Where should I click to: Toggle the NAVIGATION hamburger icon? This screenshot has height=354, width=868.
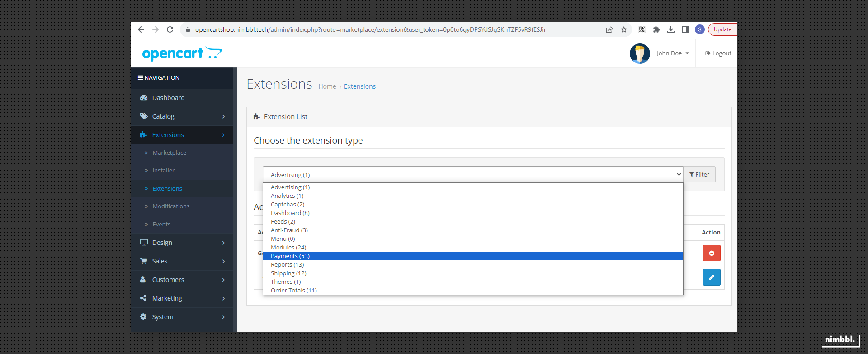[x=141, y=78]
